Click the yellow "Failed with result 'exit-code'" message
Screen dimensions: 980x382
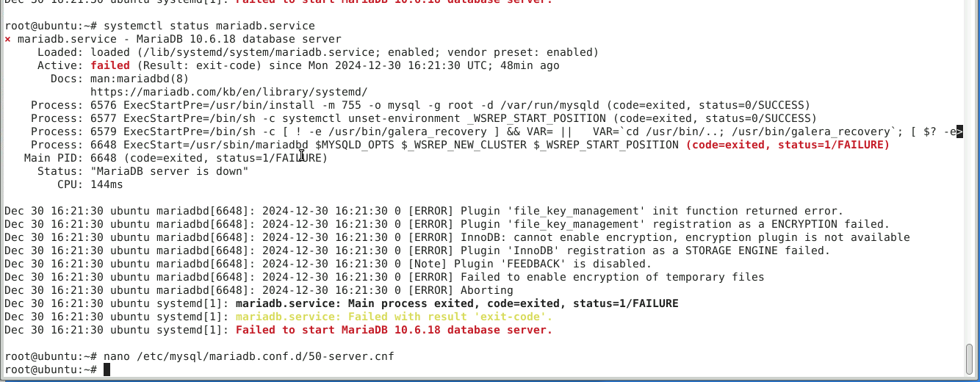[393, 317]
